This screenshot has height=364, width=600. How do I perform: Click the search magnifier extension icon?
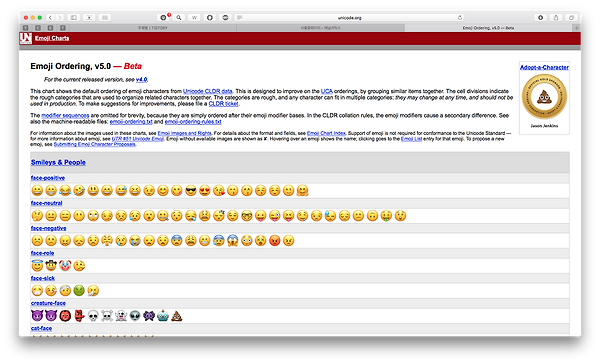click(x=179, y=18)
